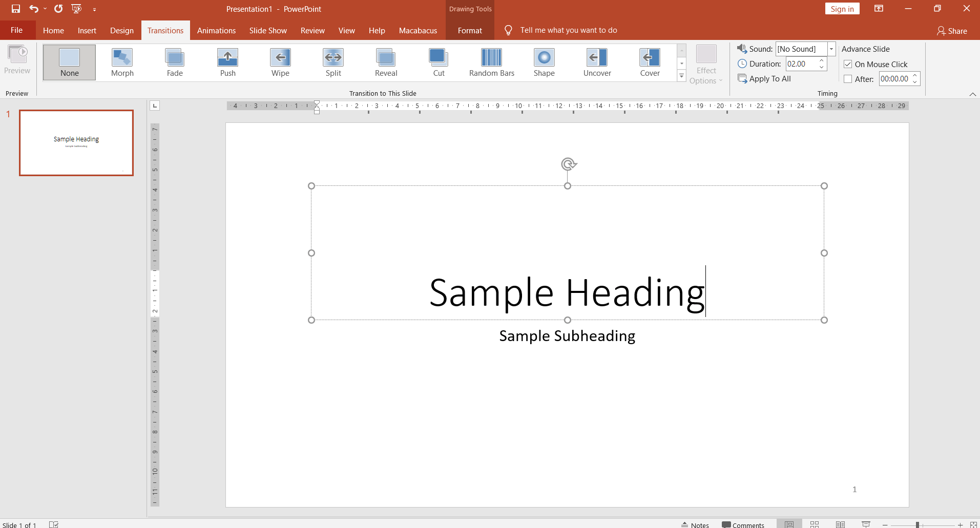Click the Sign in button

842,9
